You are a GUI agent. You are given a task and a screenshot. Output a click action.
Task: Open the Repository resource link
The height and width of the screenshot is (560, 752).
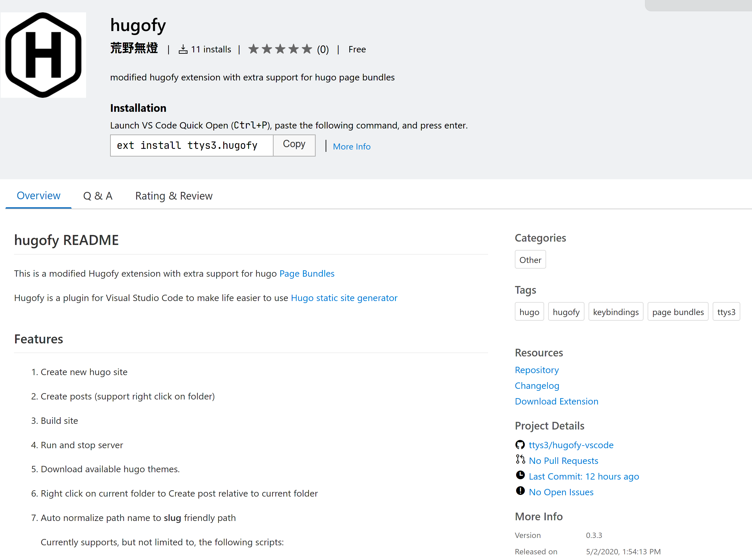tap(536, 370)
